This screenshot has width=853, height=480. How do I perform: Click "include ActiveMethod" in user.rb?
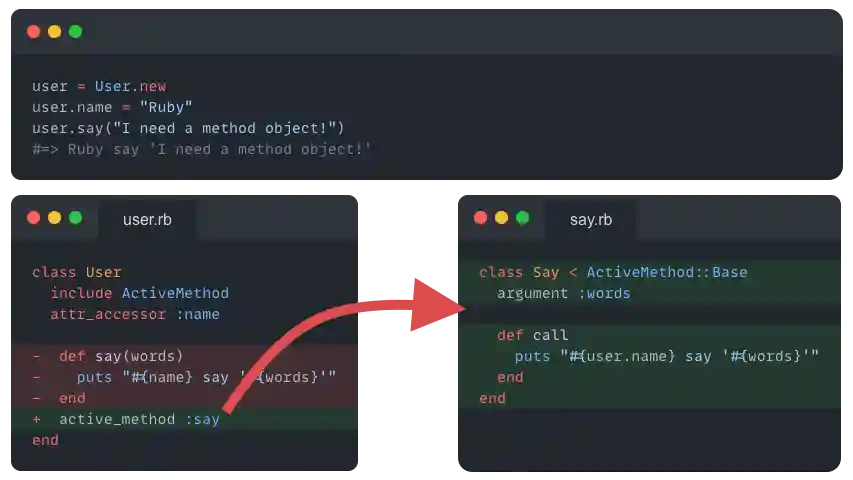pyautogui.click(x=139, y=293)
